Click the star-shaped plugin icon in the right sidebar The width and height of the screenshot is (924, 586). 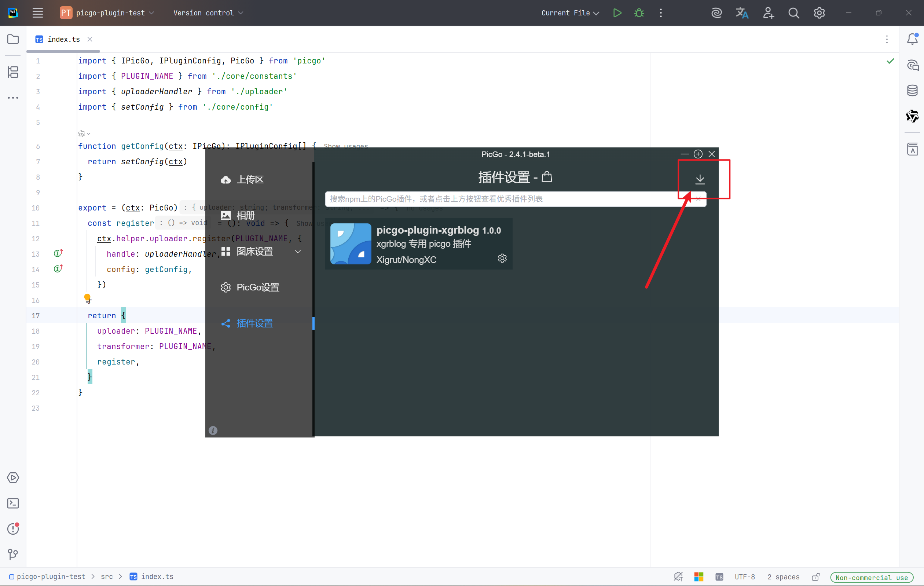tap(912, 116)
